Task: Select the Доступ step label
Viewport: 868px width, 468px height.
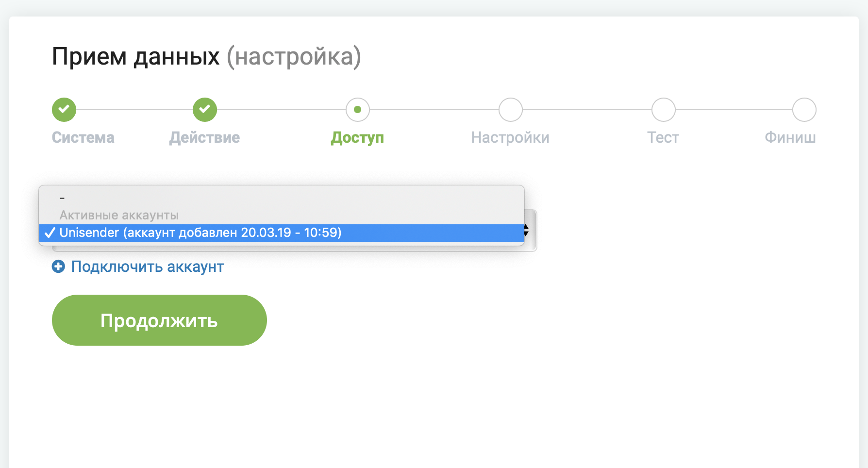Action: [x=357, y=137]
